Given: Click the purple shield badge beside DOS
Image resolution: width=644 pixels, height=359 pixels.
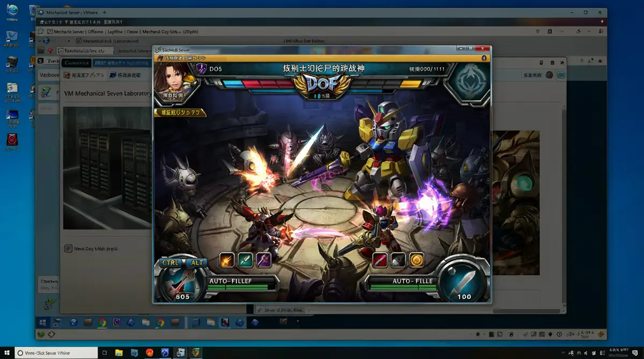Looking at the screenshot, I should (x=202, y=69).
